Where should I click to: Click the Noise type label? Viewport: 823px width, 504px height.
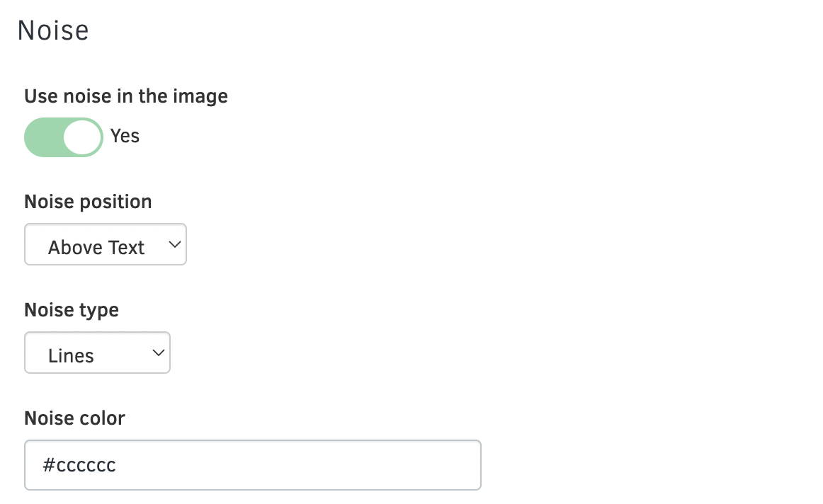72,310
